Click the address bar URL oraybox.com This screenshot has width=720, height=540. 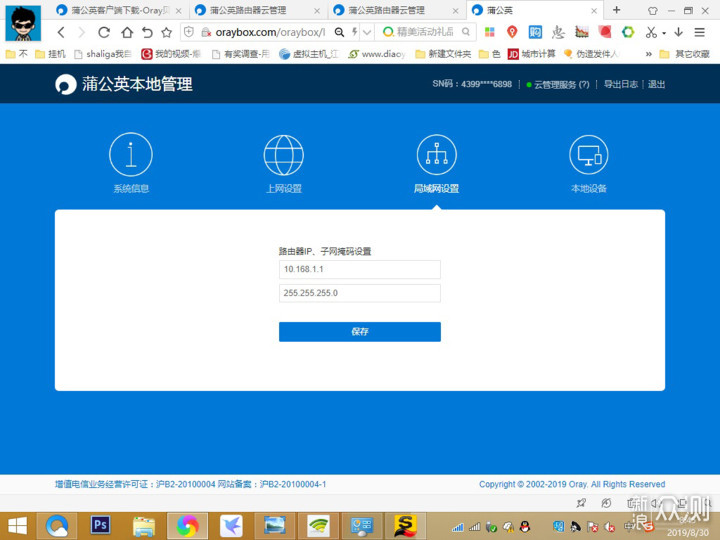pos(270,32)
